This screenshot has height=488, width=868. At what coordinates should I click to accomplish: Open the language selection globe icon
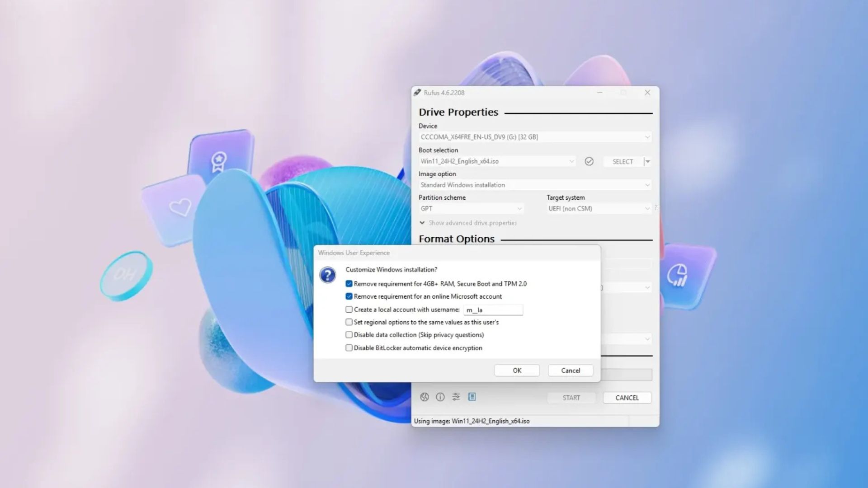[424, 397]
